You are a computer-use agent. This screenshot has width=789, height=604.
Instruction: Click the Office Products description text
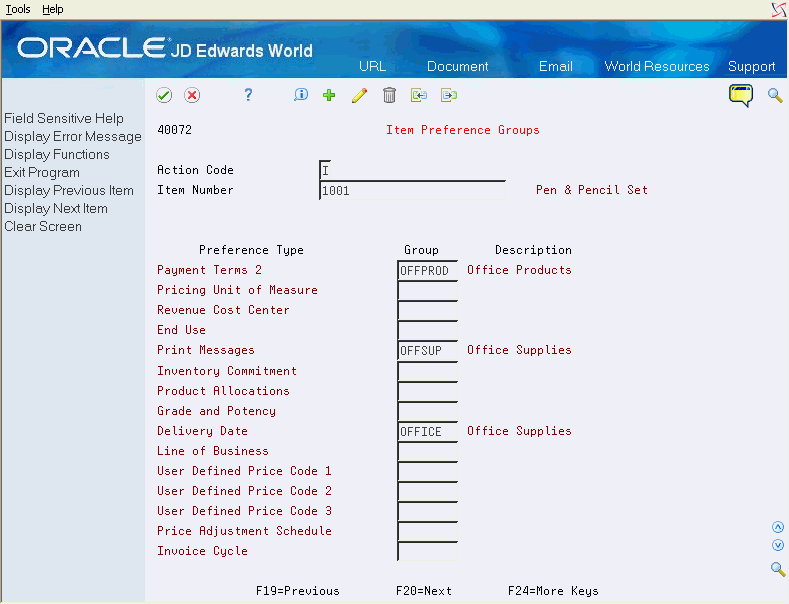(x=519, y=270)
